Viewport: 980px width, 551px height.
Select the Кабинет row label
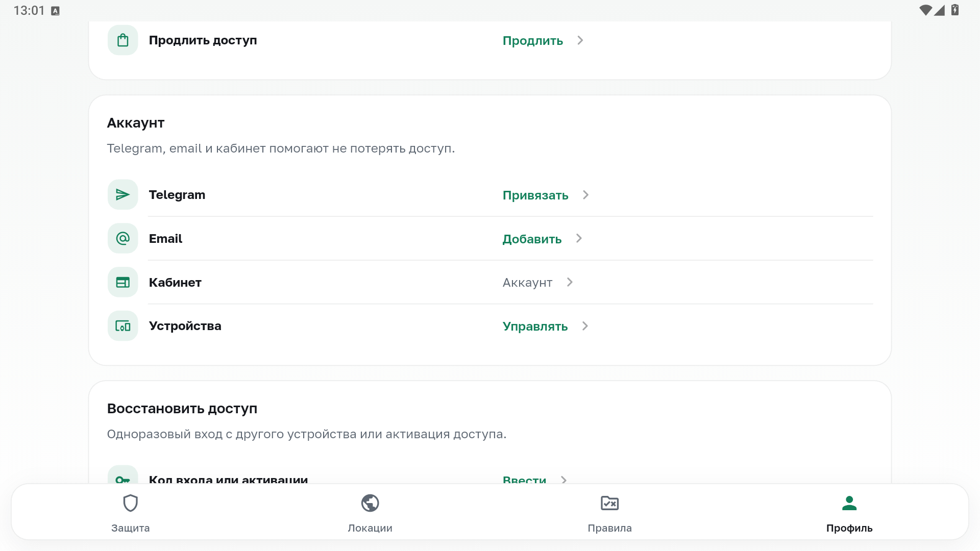(x=175, y=283)
